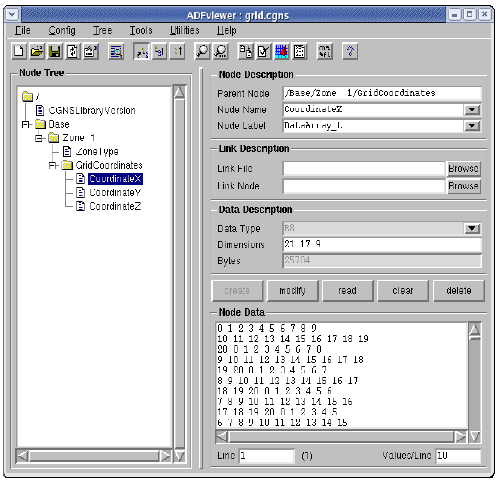The height and width of the screenshot is (482, 499).
Task: Click Node Data scrollbar down arrow
Action: point(475,437)
